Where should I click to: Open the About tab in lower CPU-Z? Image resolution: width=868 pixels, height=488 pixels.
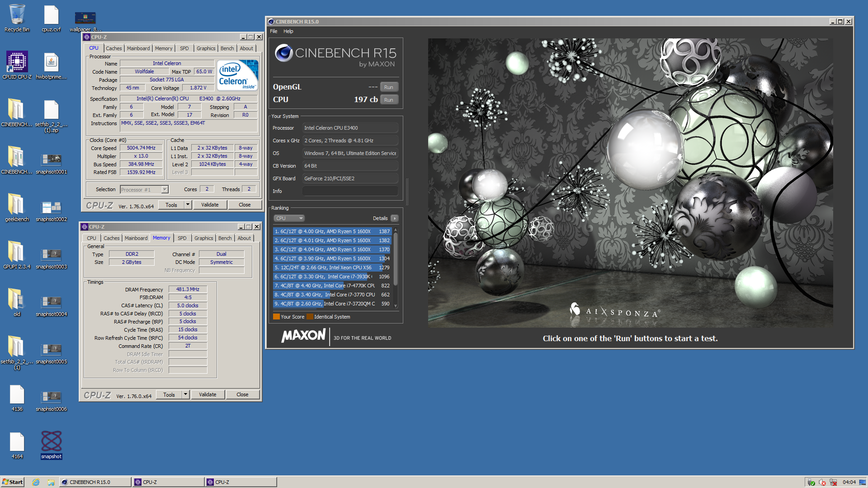(x=244, y=238)
